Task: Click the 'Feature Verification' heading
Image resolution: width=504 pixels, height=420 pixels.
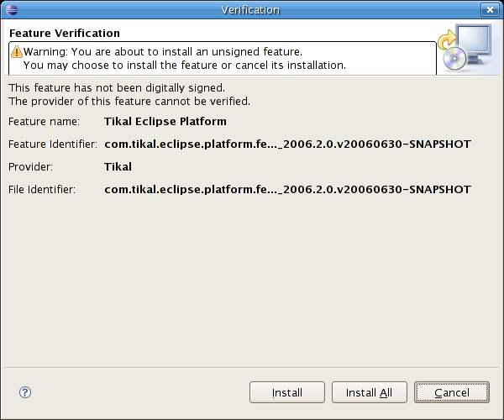Action: [x=65, y=33]
